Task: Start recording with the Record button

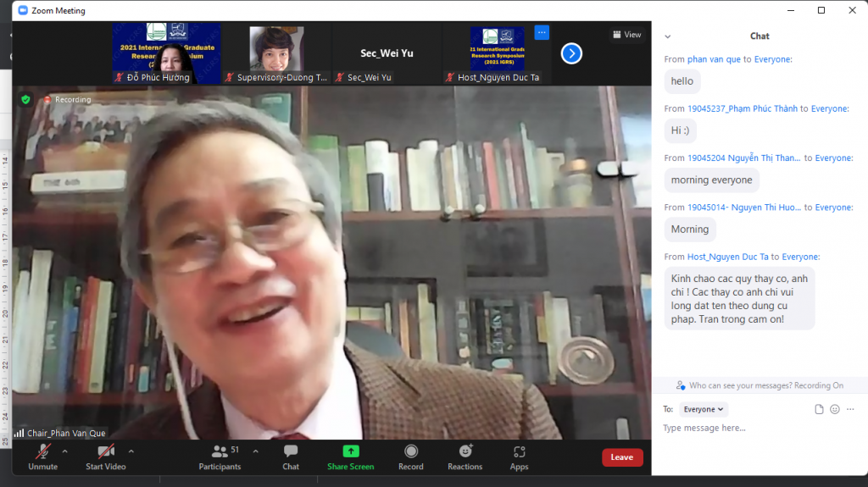Action: [x=411, y=456]
